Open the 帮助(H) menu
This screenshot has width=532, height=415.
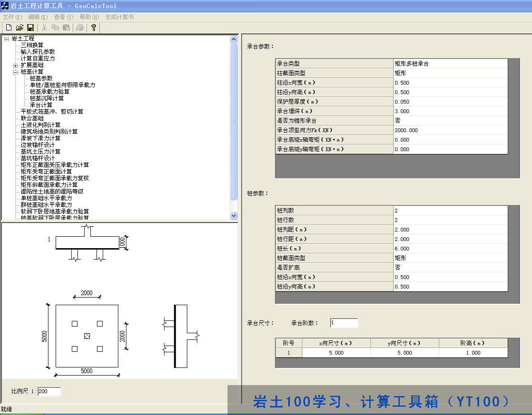pyautogui.click(x=89, y=17)
